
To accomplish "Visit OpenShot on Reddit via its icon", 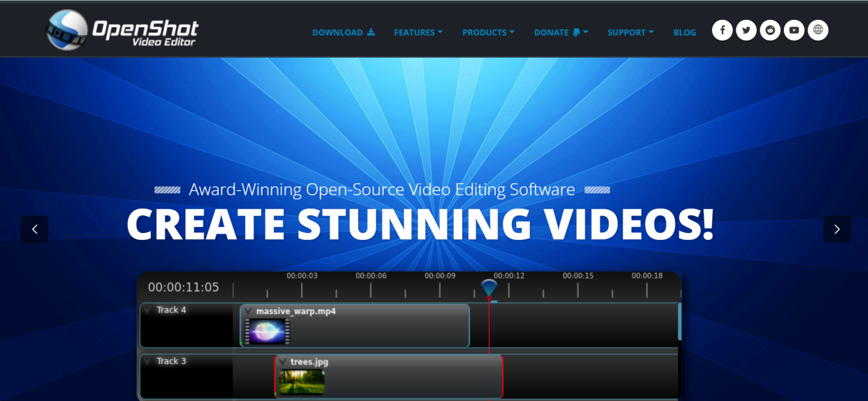I will click(770, 30).
